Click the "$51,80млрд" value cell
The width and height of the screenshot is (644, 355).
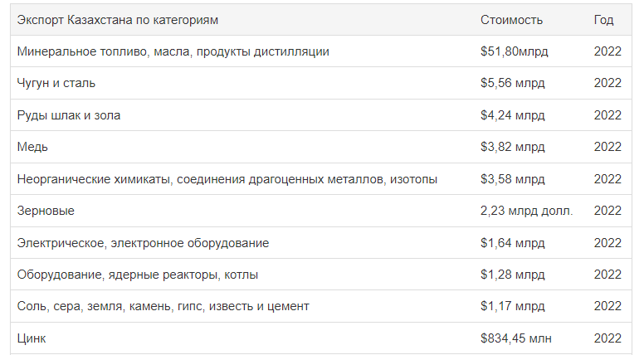[515, 51]
